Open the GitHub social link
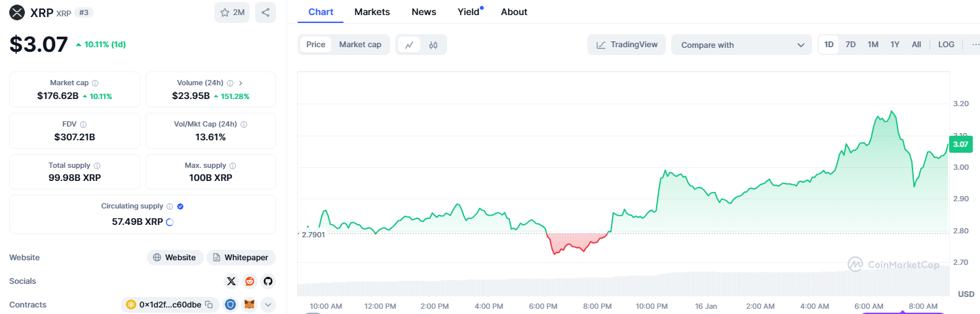 (267, 281)
